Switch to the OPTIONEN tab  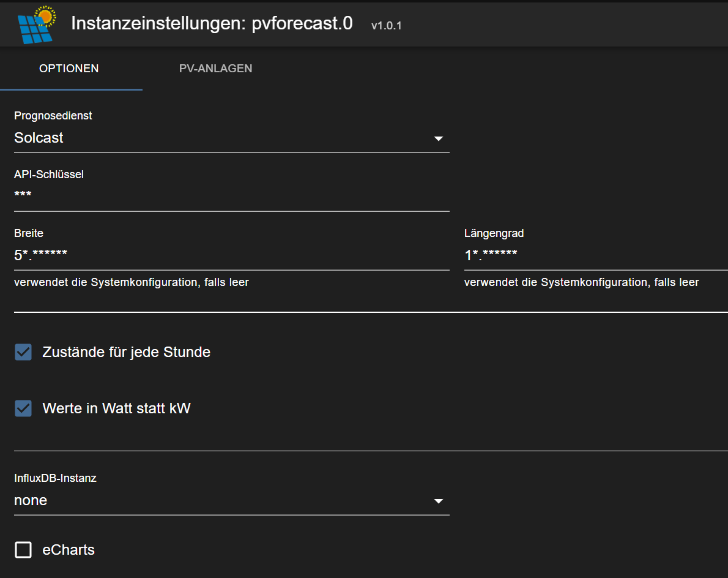pos(69,69)
